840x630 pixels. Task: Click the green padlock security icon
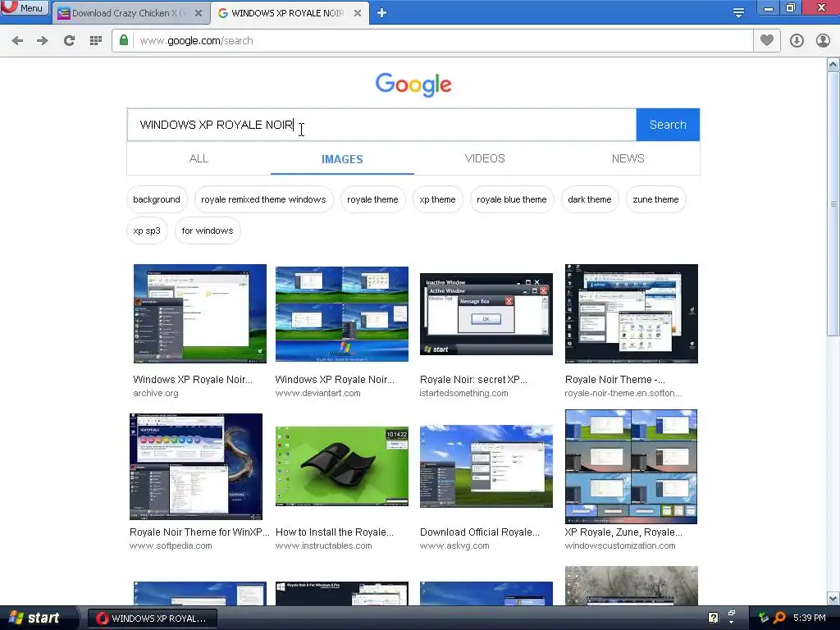pos(124,40)
